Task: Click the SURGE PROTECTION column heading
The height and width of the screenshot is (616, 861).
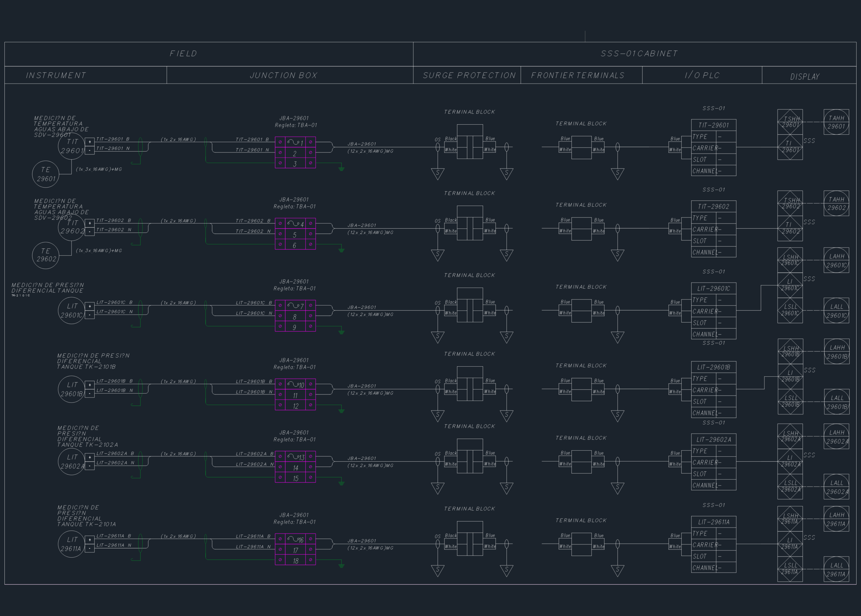Action: (x=470, y=76)
